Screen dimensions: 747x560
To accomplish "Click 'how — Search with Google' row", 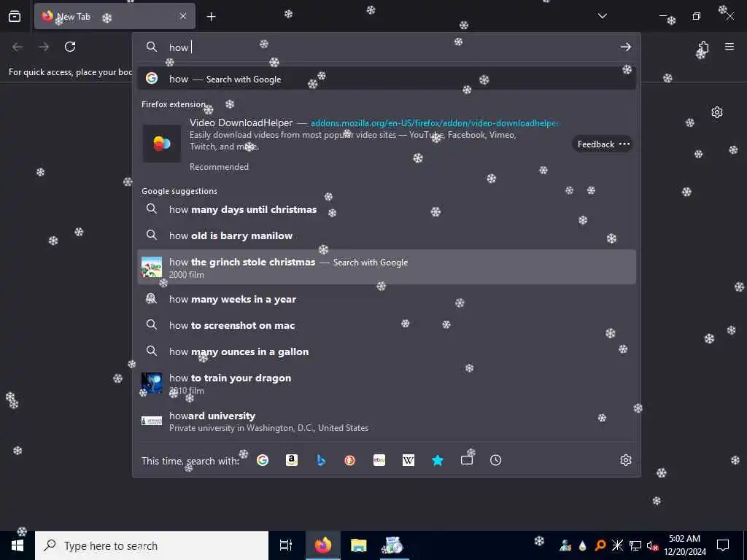I will click(x=387, y=79).
